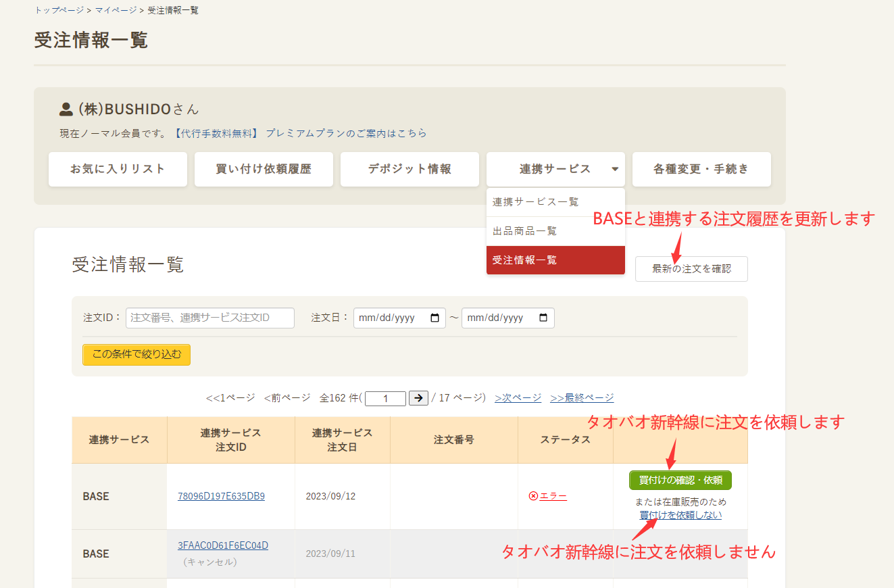This screenshot has width=894, height=588.
Task: Click the arrow icon to jump to entered page
Action: coord(418,398)
